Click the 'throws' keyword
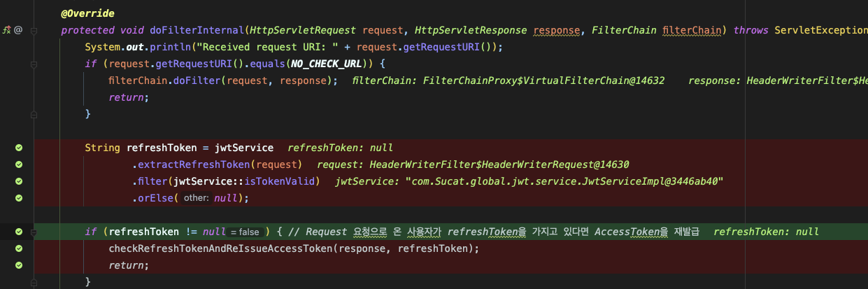868x289 pixels. [x=750, y=30]
